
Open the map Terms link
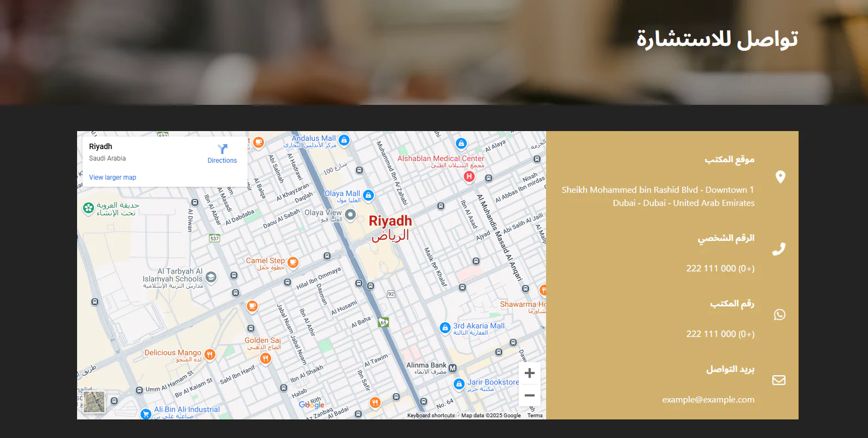pyautogui.click(x=535, y=416)
